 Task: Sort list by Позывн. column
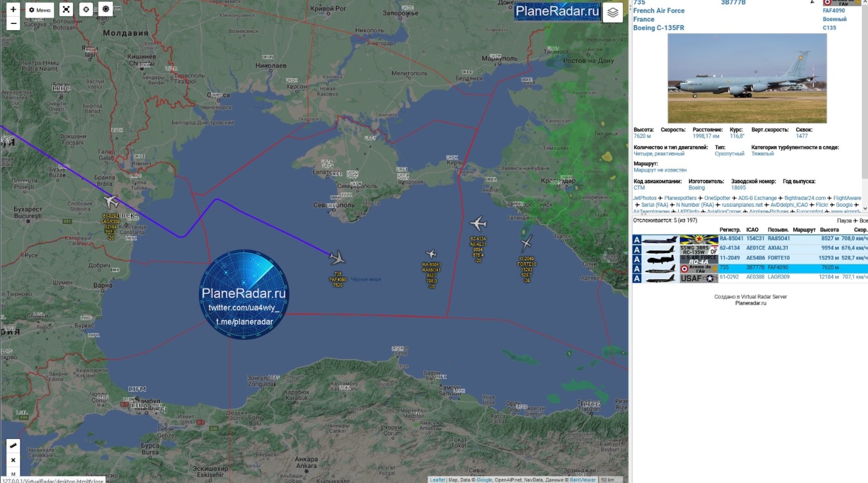tap(778, 230)
